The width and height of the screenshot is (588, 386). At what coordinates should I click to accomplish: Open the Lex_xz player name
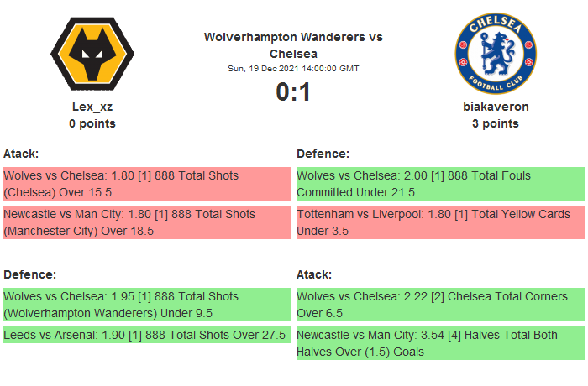[92, 107]
